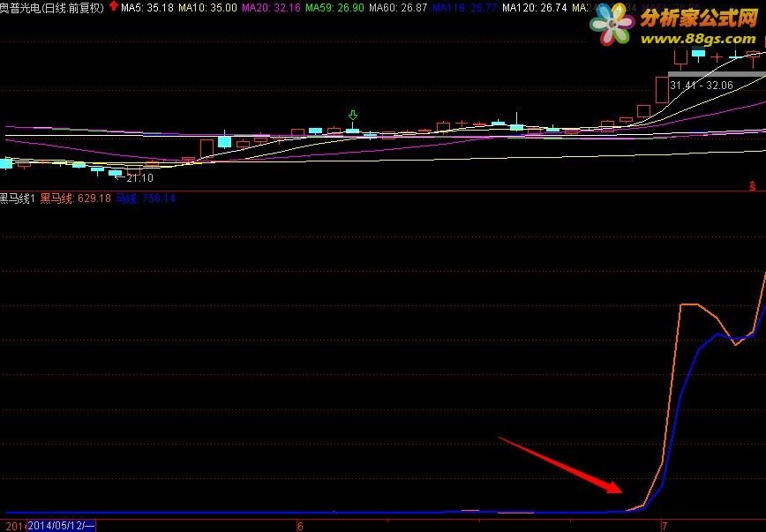The image size is (766, 532).
Task: Click the 黑马线1 indicator name
Action: [17, 199]
